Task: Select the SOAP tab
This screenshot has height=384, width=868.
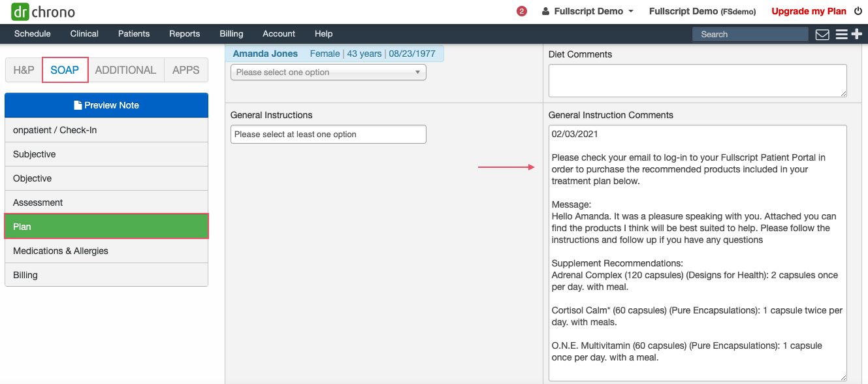Action: coord(65,70)
